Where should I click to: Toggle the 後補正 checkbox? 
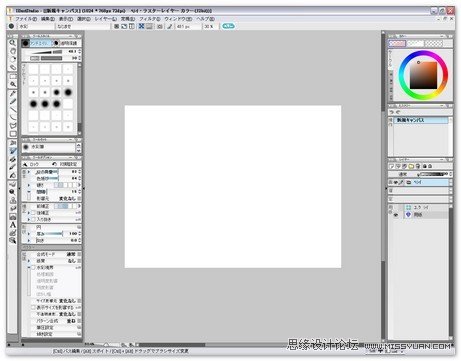click(x=33, y=213)
